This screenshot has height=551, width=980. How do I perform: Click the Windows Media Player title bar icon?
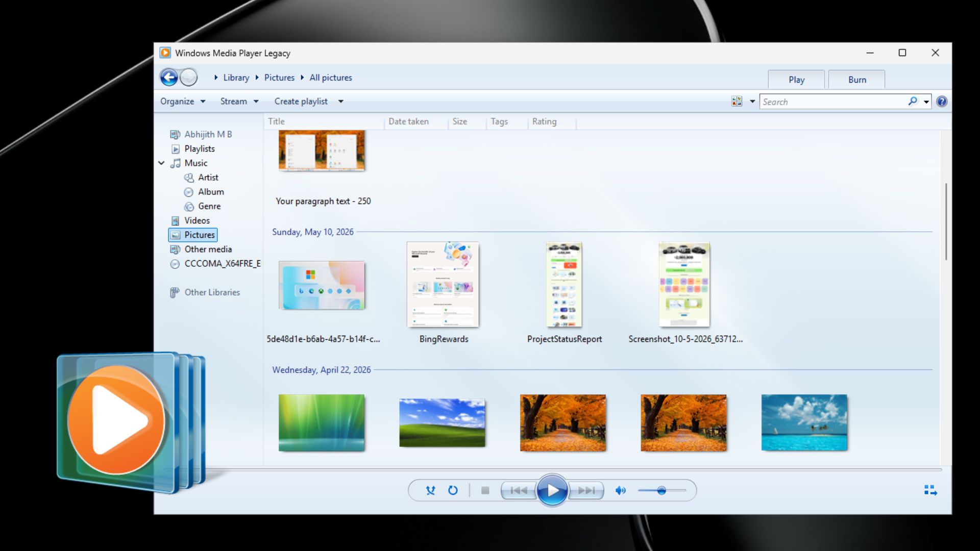[x=165, y=53]
